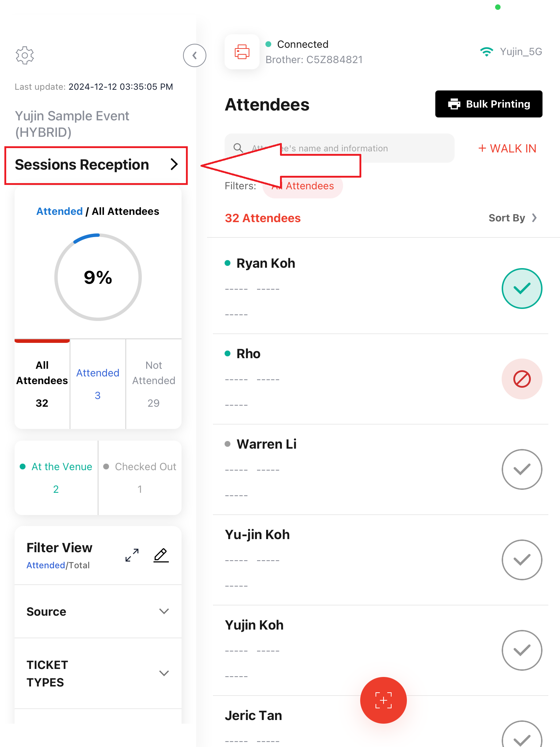560x747 pixels.
Task: Collapse the sidebar with back arrow button
Action: tap(195, 55)
